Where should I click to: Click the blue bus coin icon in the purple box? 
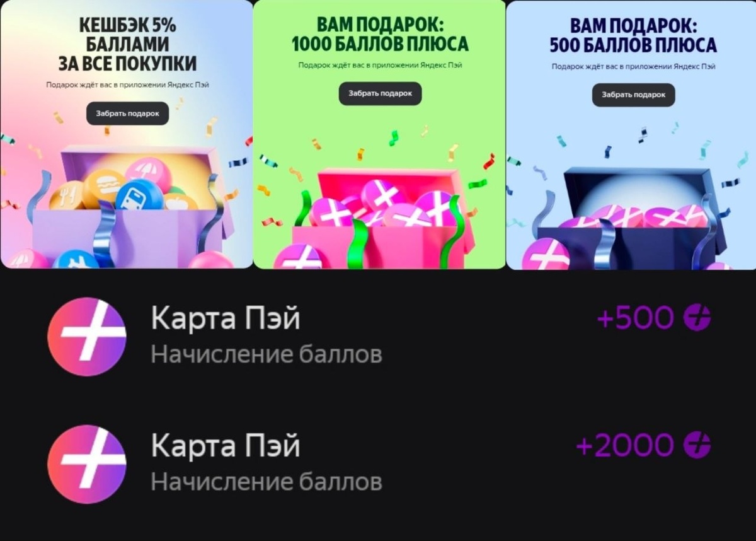tap(140, 195)
